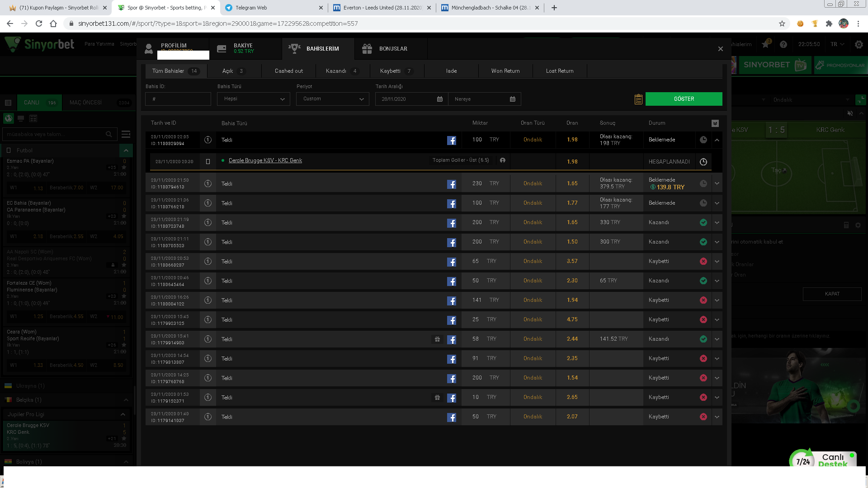Expand details of bet 1180723748
The height and width of the screenshot is (488, 868).
pos(717,223)
